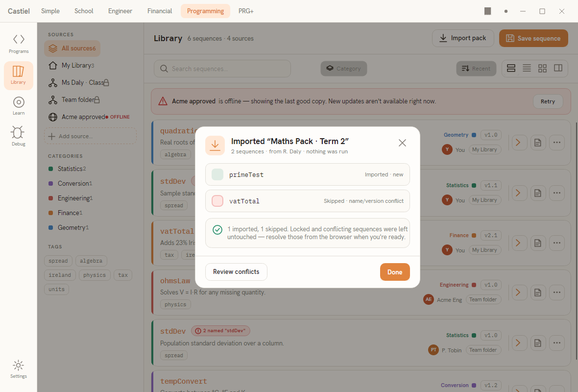Open document icon for ohmsLaw
This screenshot has width=578, height=392.
tap(538, 293)
